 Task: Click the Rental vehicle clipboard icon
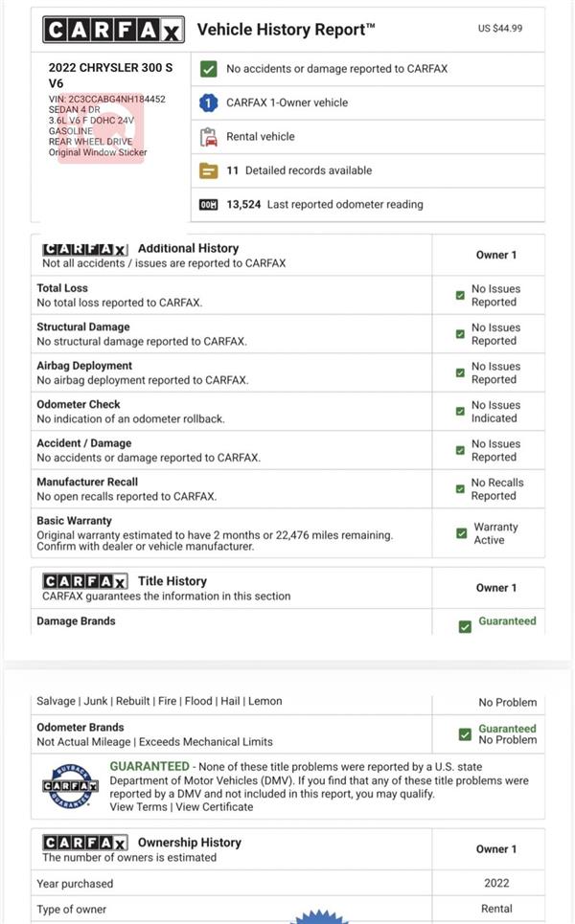pos(208,137)
